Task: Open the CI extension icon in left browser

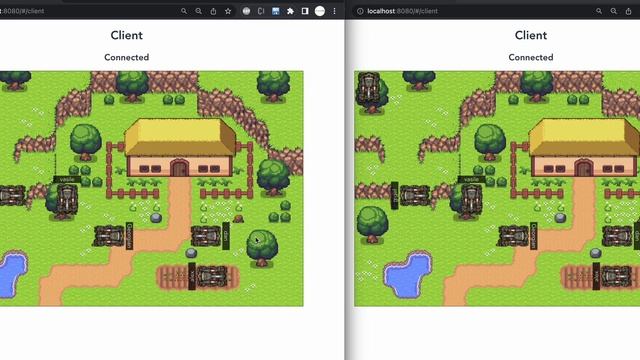Action: (x=261, y=11)
